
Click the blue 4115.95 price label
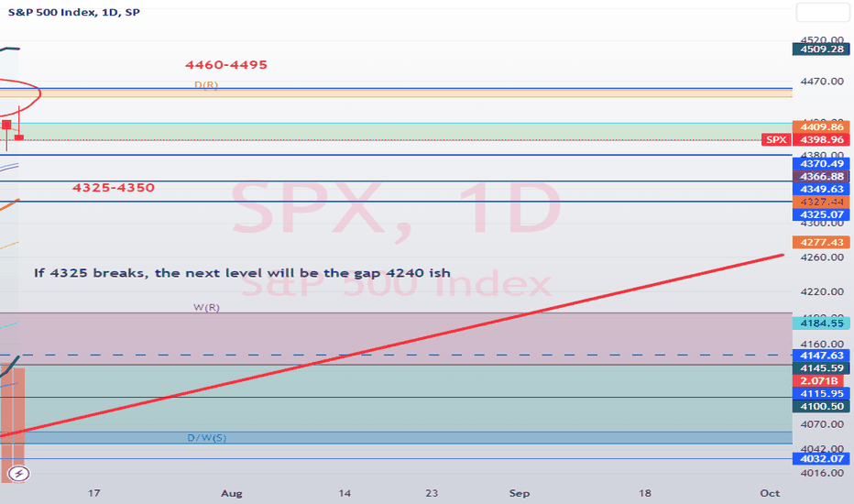point(821,393)
